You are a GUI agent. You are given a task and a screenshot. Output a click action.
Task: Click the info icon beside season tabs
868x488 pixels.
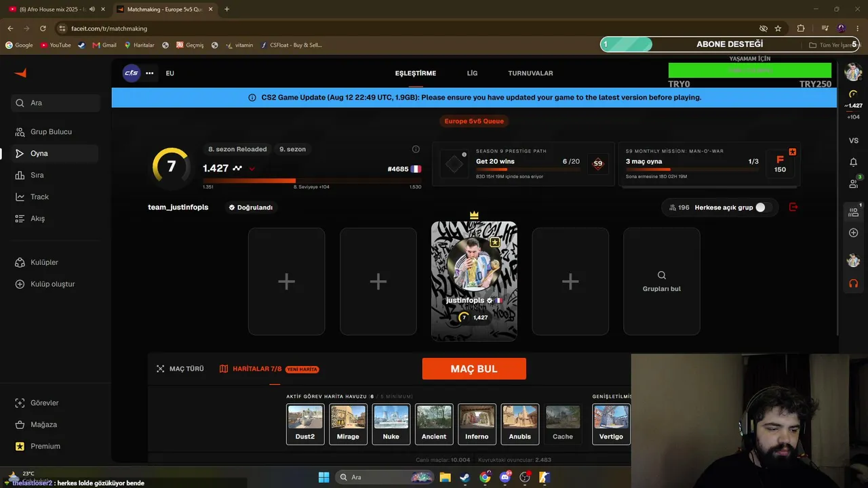point(416,149)
